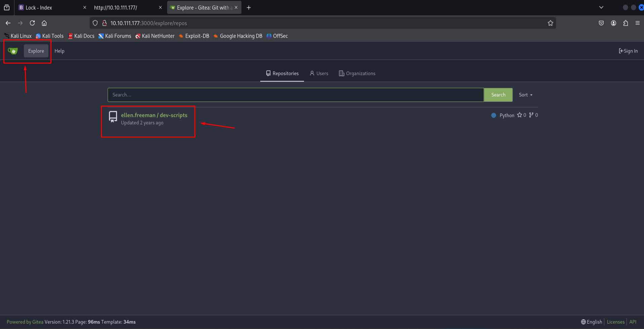Close the Explore - Gitea tab

tap(236, 7)
